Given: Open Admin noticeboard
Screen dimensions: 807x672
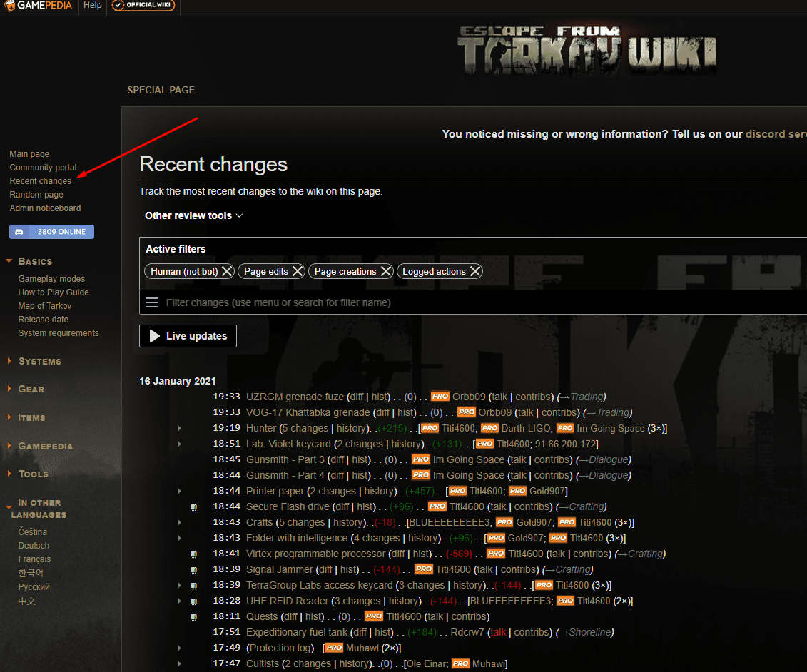Looking at the screenshot, I should point(45,208).
